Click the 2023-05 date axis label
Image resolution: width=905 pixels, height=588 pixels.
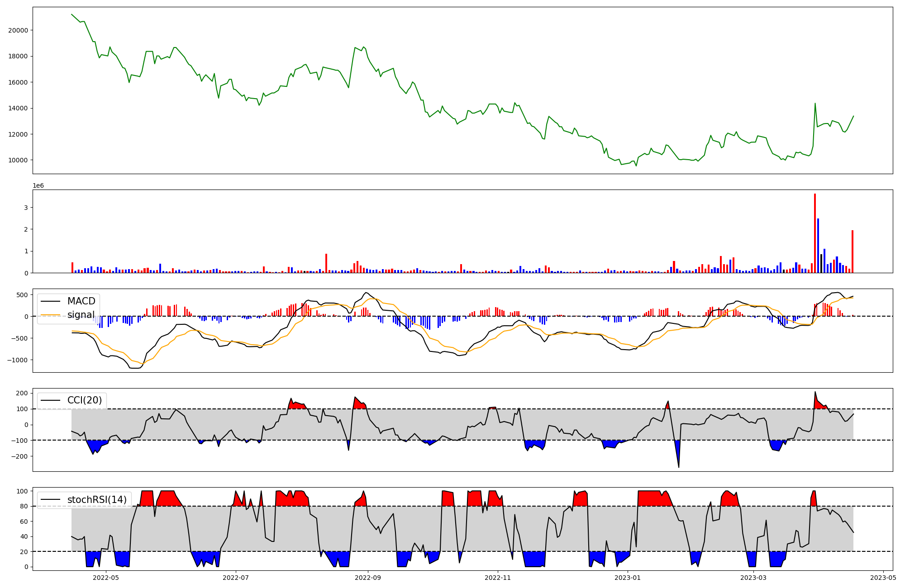[883, 578]
